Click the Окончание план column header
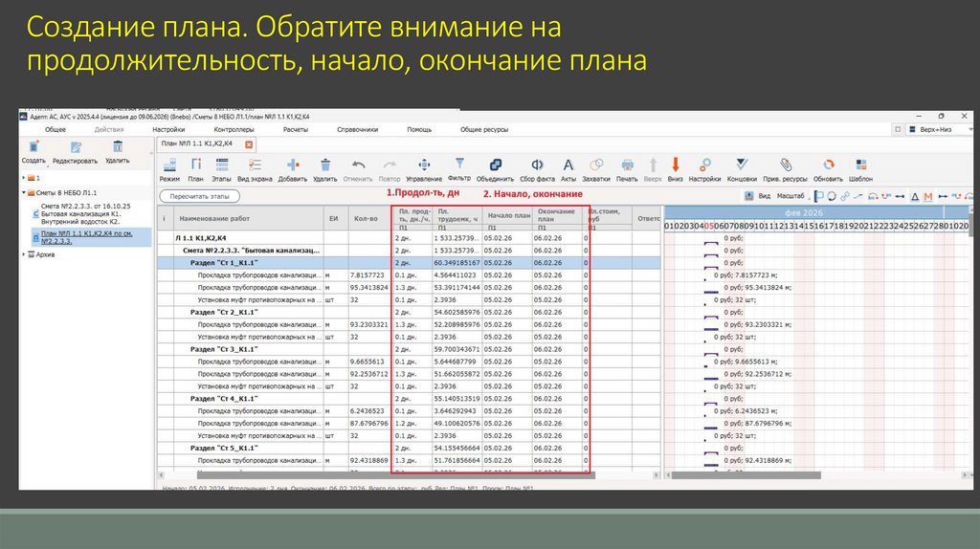Screen dimensions: 980x549 [556, 215]
